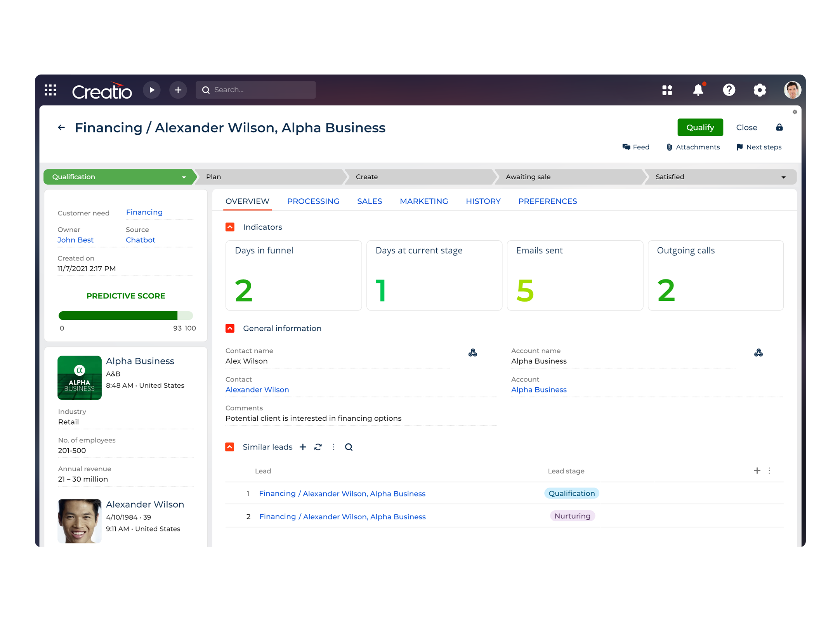Open system designer gear icon

[x=760, y=90]
